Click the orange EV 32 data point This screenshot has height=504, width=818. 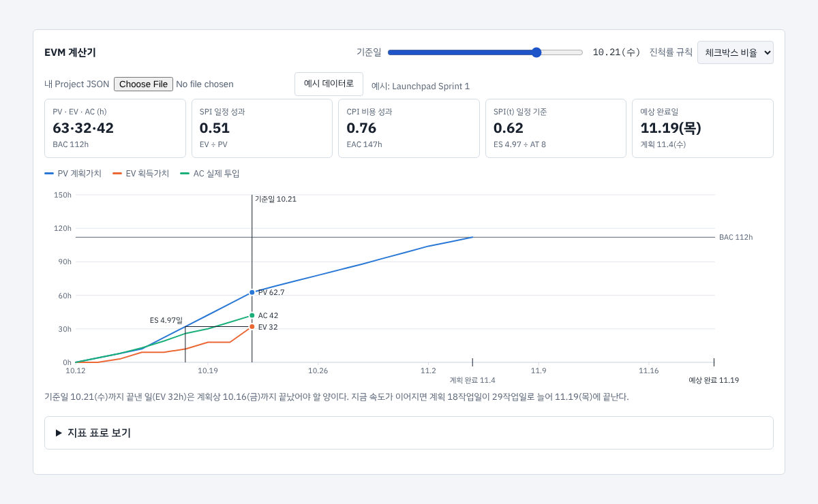point(252,327)
